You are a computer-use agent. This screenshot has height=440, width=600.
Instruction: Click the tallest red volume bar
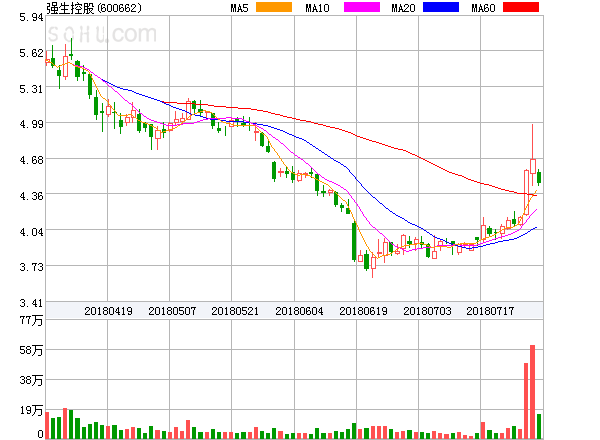coord(532,392)
